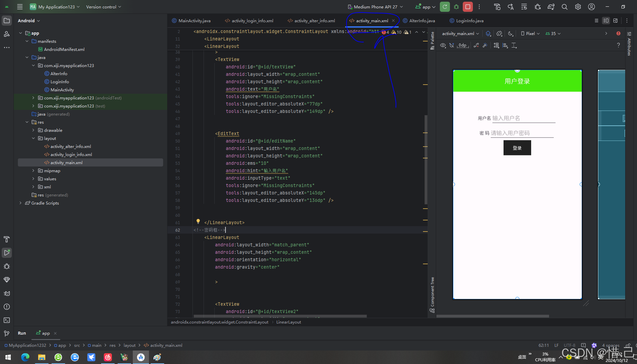Open the Terminal tool window
The width and height of the screenshot is (637, 364).
[x=7, y=320]
